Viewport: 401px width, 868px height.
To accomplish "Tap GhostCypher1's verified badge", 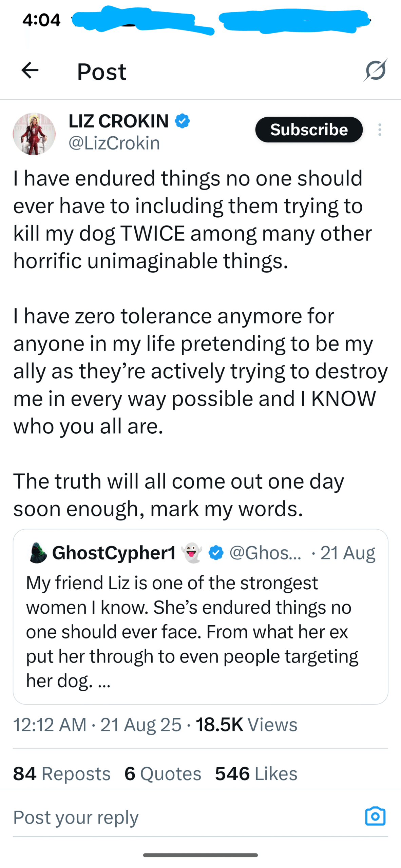I will point(216,553).
